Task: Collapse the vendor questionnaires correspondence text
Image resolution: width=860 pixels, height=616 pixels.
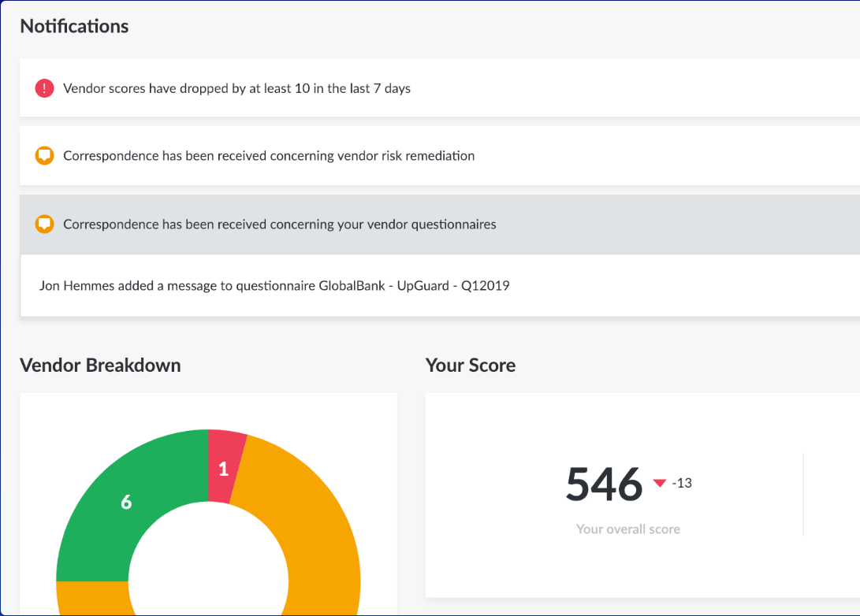Action: coord(280,225)
